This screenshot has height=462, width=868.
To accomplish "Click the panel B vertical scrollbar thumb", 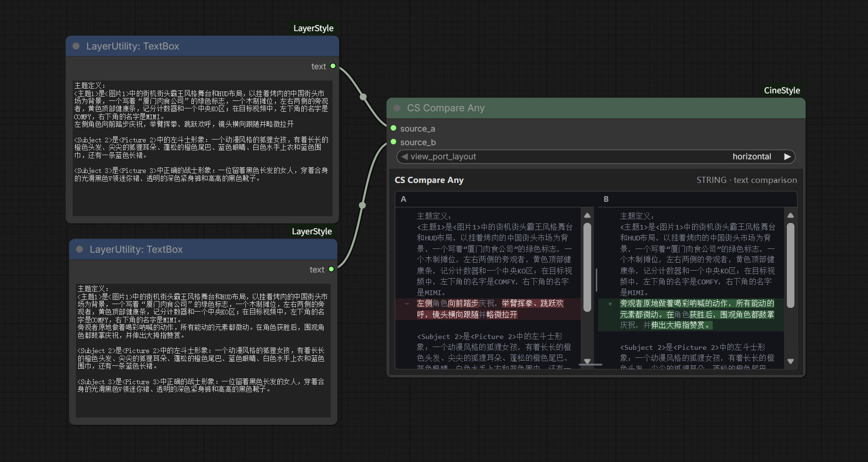I will [x=791, y=265].
